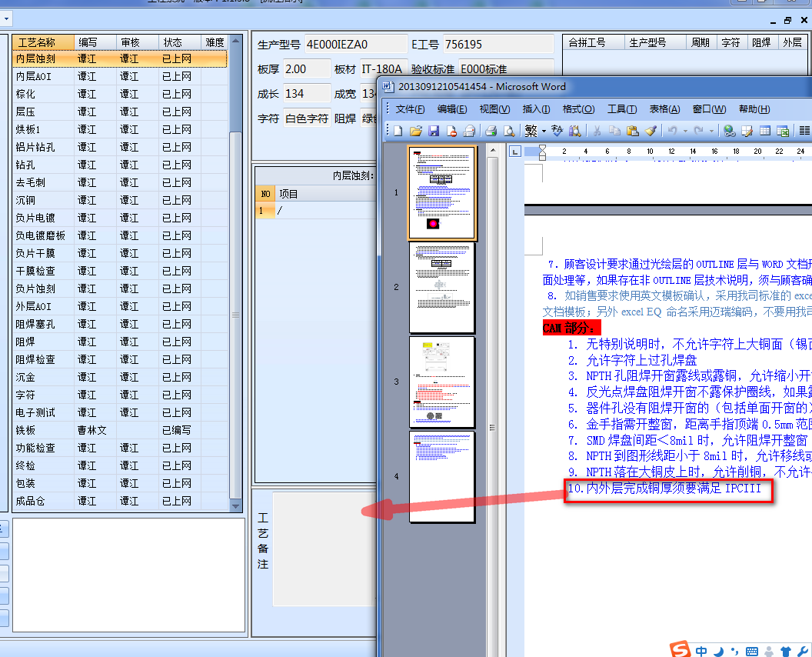Screen dimensions: 812x657
Task: Toggle the punctuation mode icon on IME bar
Action: (x=735, y=652)
